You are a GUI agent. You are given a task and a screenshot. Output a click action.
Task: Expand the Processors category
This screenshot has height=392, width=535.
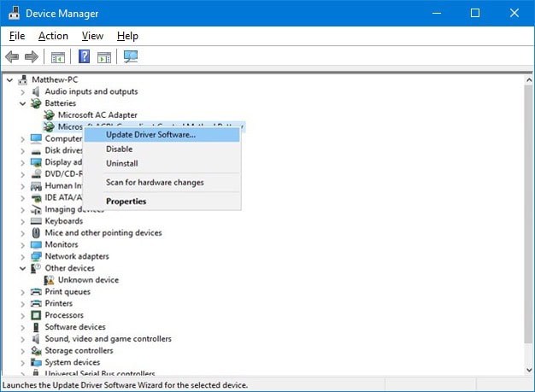(x=22, y=316)
